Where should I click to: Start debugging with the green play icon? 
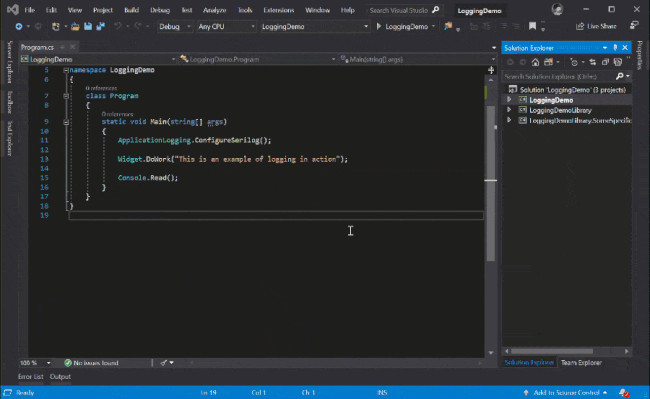pyautogui.click(x=378, y=27)
